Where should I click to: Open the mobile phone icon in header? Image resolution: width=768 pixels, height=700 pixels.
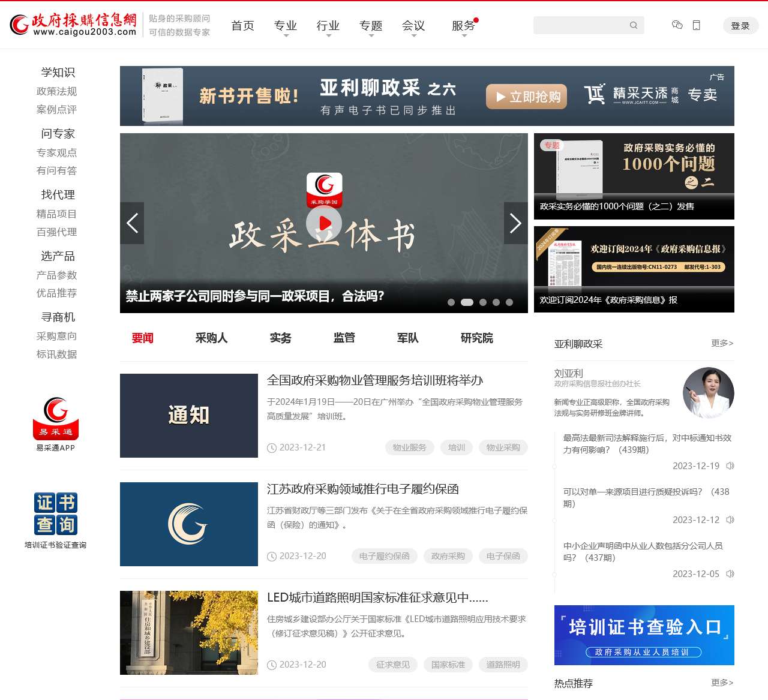pos(697,25)
